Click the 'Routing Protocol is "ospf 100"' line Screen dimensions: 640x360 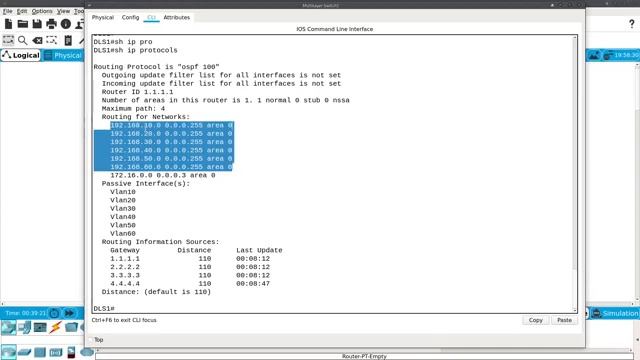(156, 67)
